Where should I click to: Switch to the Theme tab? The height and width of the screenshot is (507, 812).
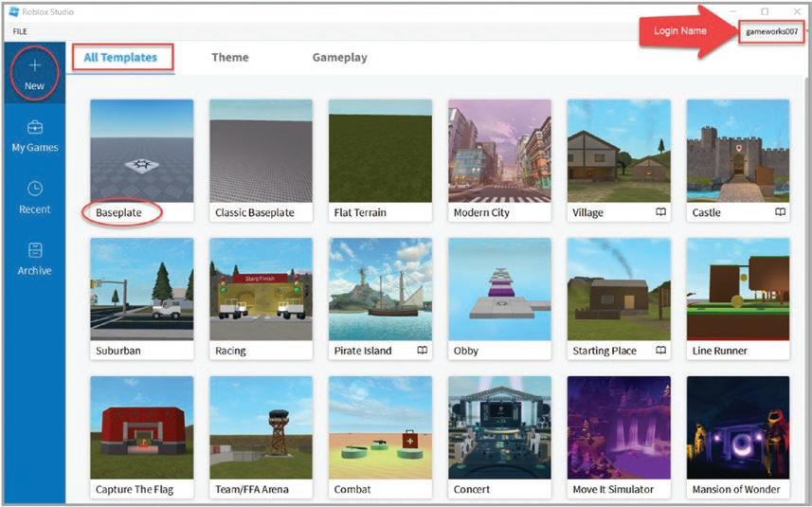pyautogui.click(x=230, y=58)
